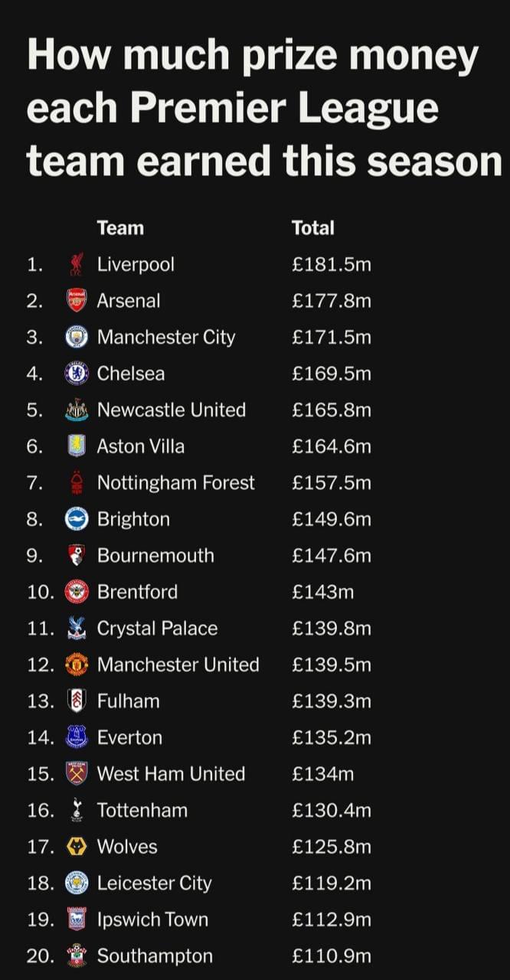Select the Team column header
The height and width of the screenshot is (980, 510).
[x=120, y=227]
